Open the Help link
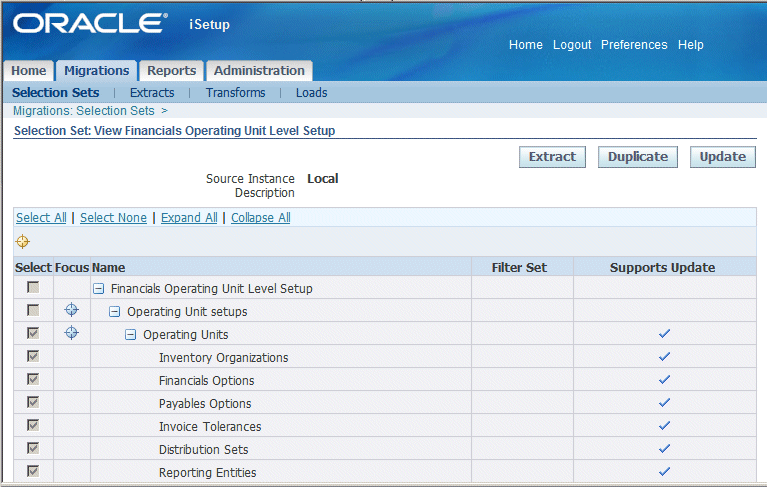The height and width of the screenshot is (487, 767). (x=691, y=44)
